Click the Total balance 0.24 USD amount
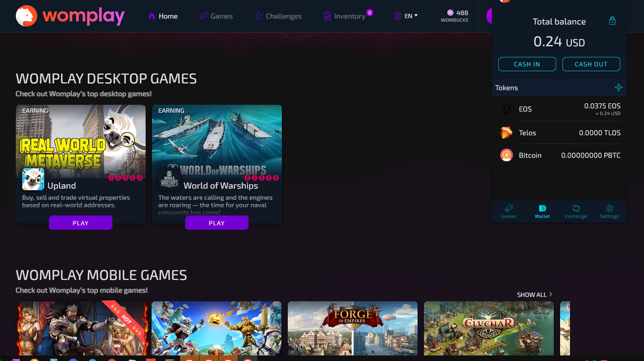The image size is (644, 361). pos(559,42)
